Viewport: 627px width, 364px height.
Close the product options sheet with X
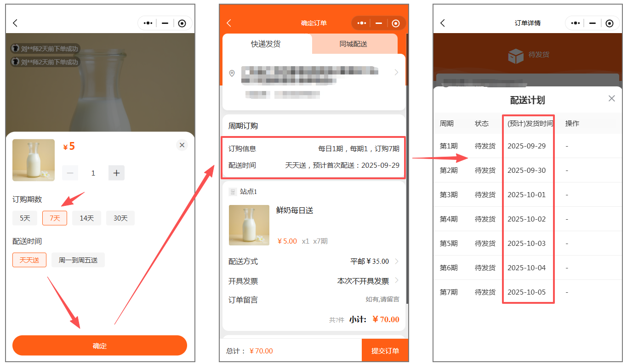(x=182, y=145)
